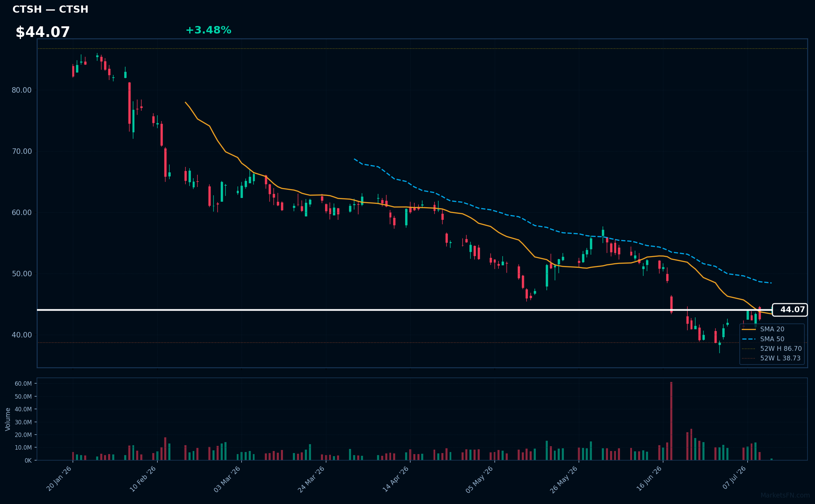Click the 20 Jan '26 date label
Viewport: 815px width, 504px height.
click(x=59, y=479)
